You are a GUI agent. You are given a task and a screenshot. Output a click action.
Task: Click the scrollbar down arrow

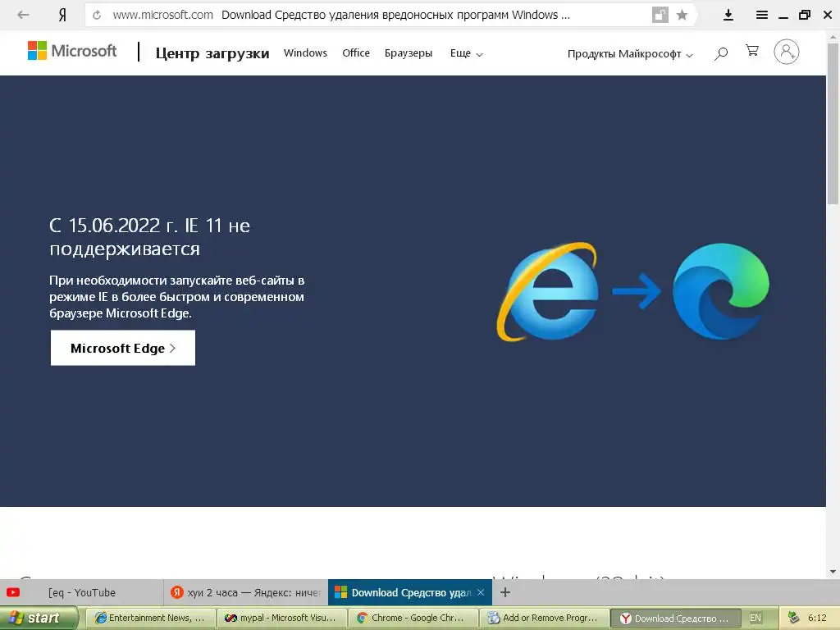[x=833, y=572]
